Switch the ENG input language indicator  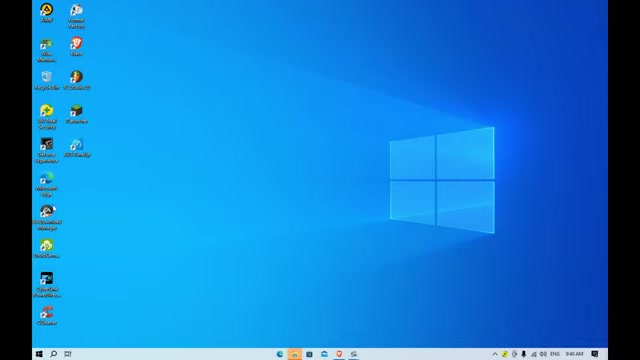[x=555, y=354]
